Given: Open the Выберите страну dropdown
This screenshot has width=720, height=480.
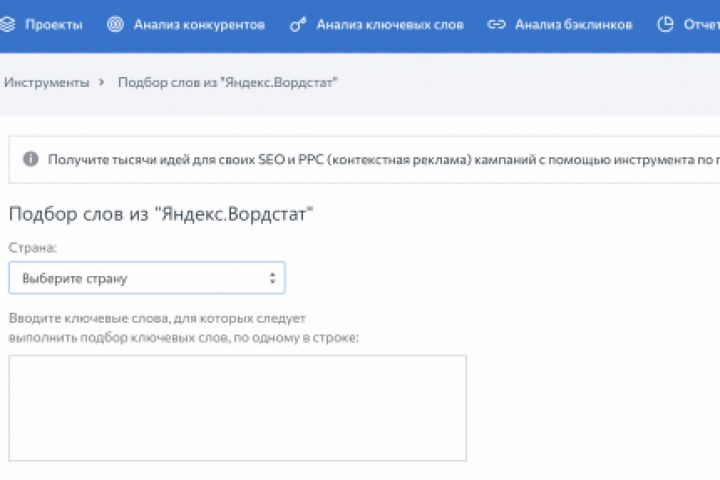Looking at the screenshot, I should pos(147,278).
